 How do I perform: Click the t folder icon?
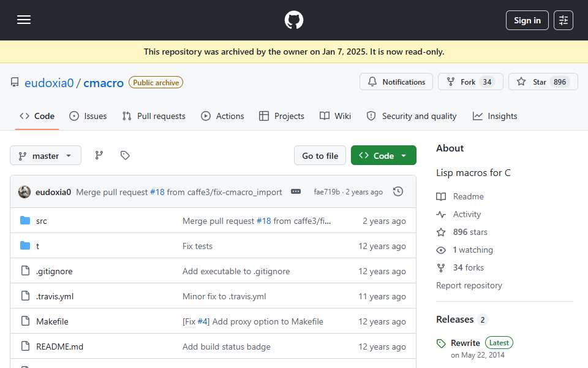click(x=25, y=245)
